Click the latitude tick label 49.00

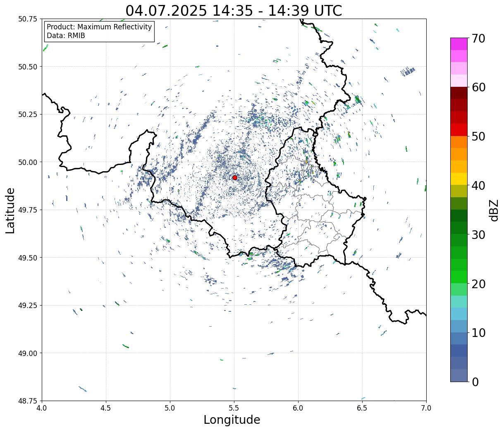coord(28,353)
